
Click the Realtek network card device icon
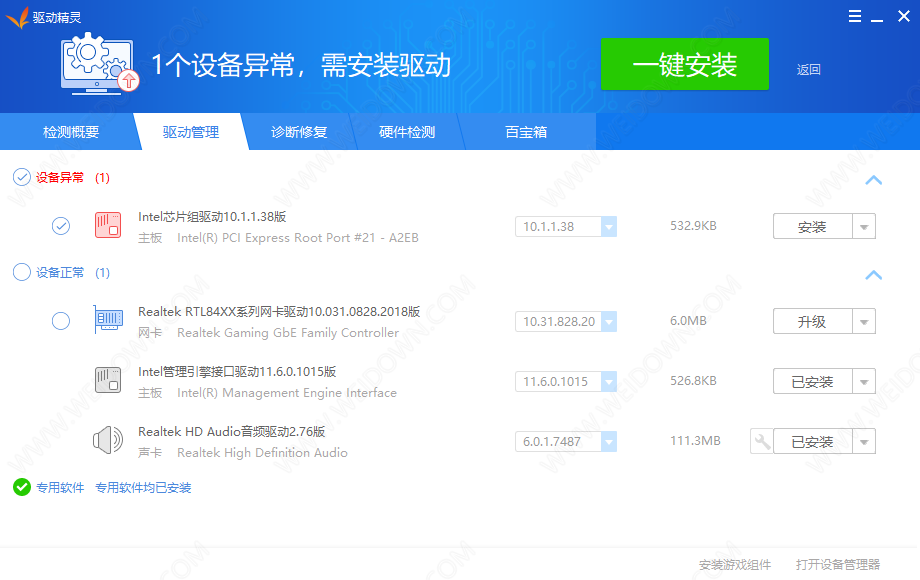click(107, 321)
